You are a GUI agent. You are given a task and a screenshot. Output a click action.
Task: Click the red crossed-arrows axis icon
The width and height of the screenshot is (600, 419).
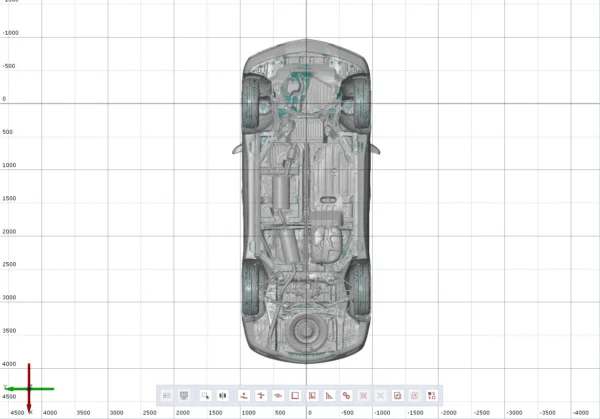(x=261, y=395)
